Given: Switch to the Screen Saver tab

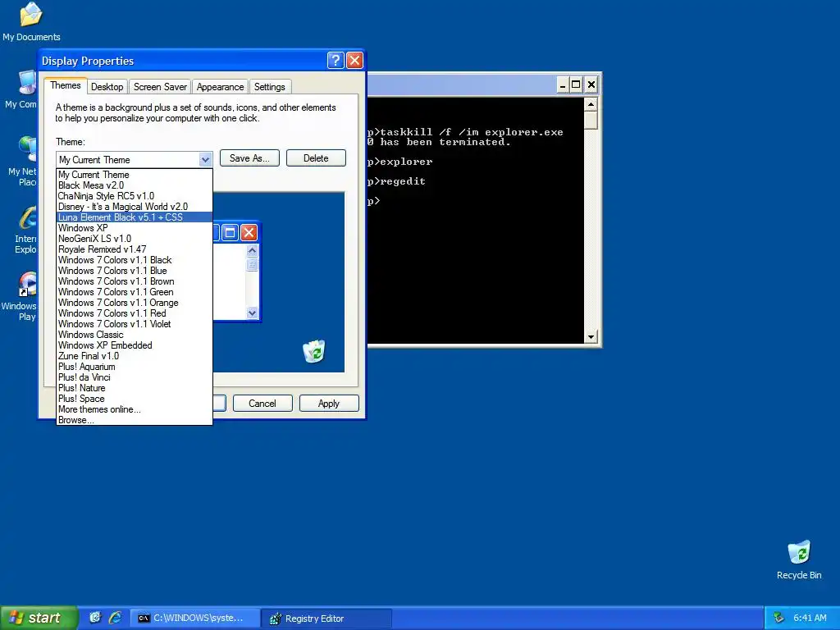Looking at the screenshot, I should (160, 87).
